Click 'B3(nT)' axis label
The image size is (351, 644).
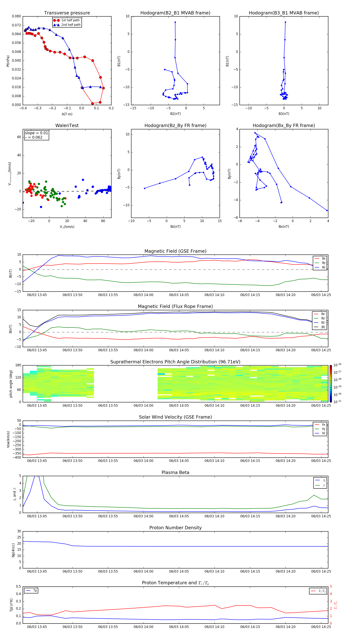(284, 114)
